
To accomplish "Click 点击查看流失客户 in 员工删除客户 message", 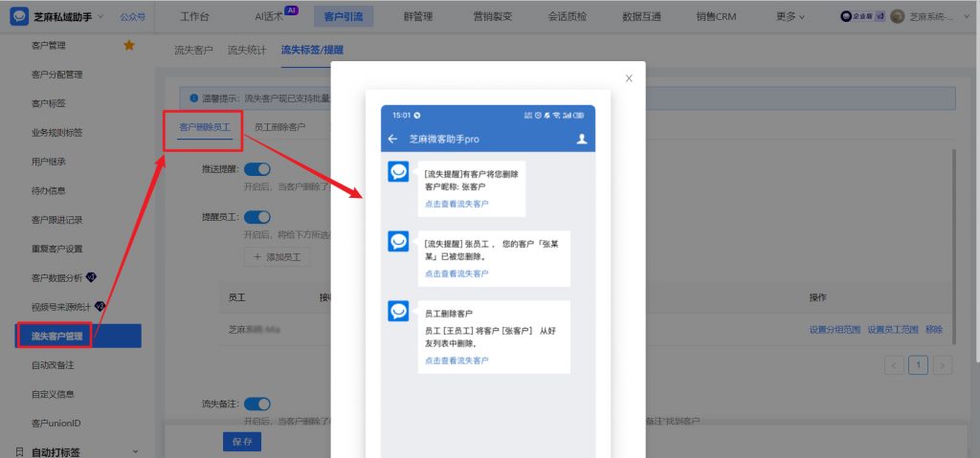I will 457,360.
